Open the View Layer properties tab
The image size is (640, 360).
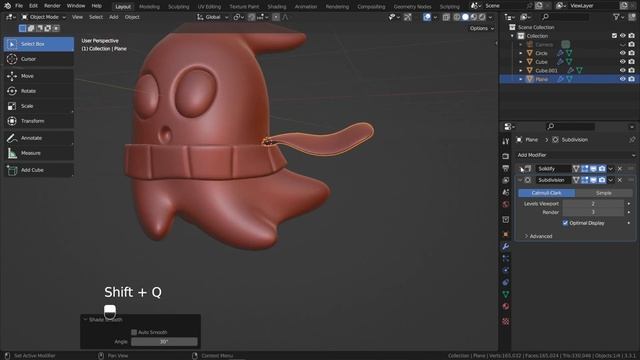[505, 180]
